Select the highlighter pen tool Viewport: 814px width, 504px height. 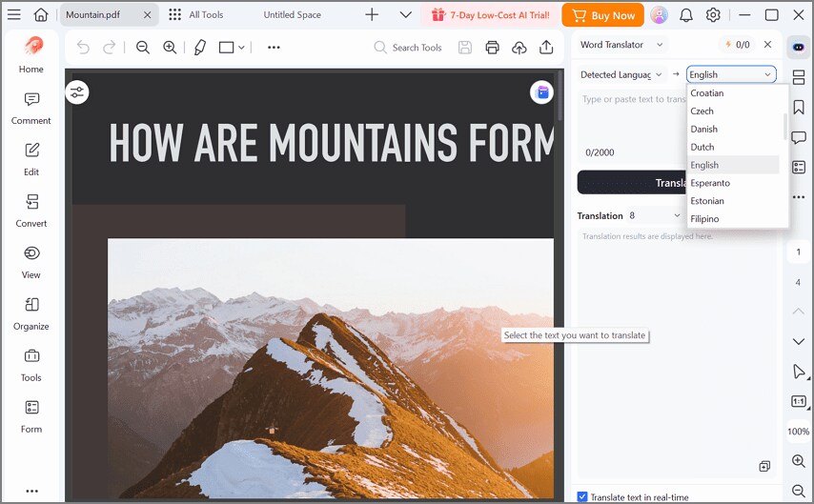click(x=200, y=48)
